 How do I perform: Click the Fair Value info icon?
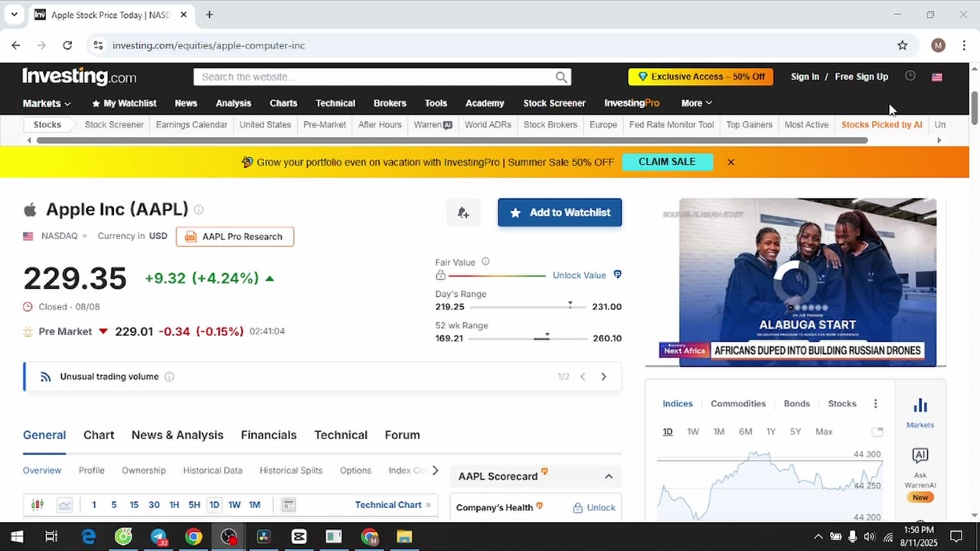(485, 262)
